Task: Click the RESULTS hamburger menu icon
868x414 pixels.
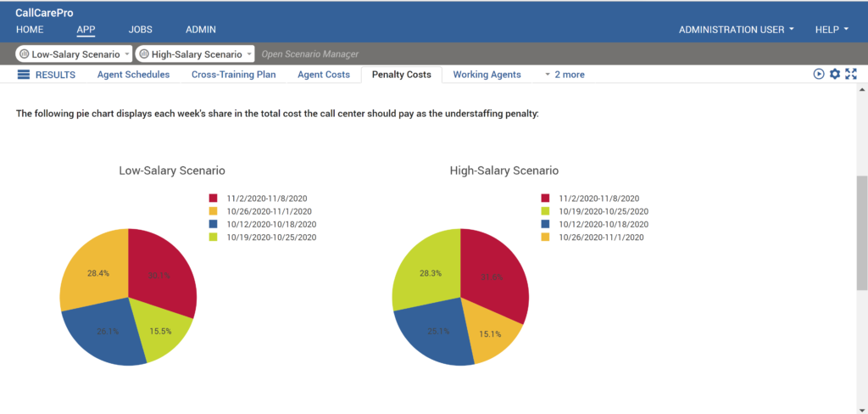Action: [x=24, y=75]
